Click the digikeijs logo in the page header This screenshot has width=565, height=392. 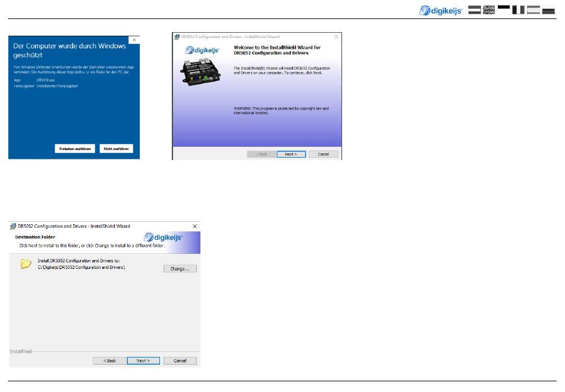coord(441,10)
